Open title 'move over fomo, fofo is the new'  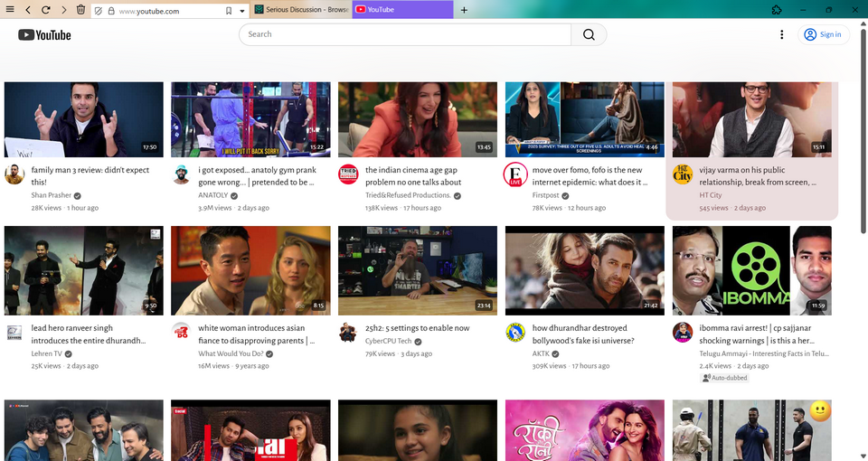[590, 176]
